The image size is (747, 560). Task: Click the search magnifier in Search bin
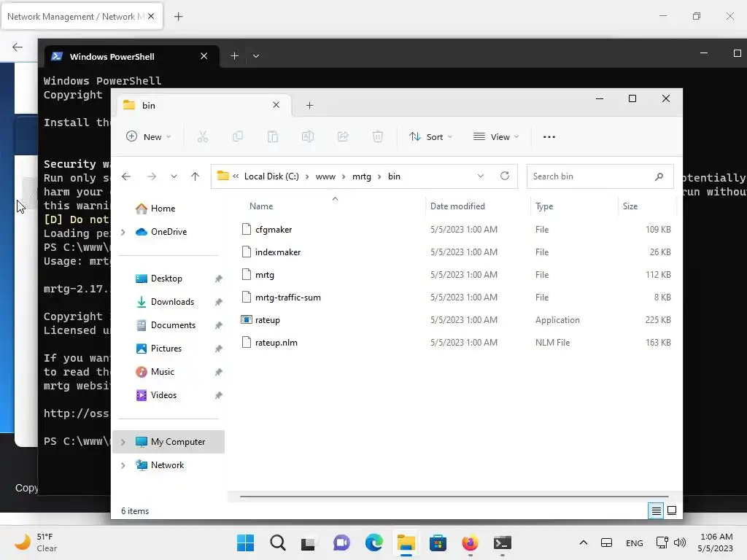[x=659, y=176]
